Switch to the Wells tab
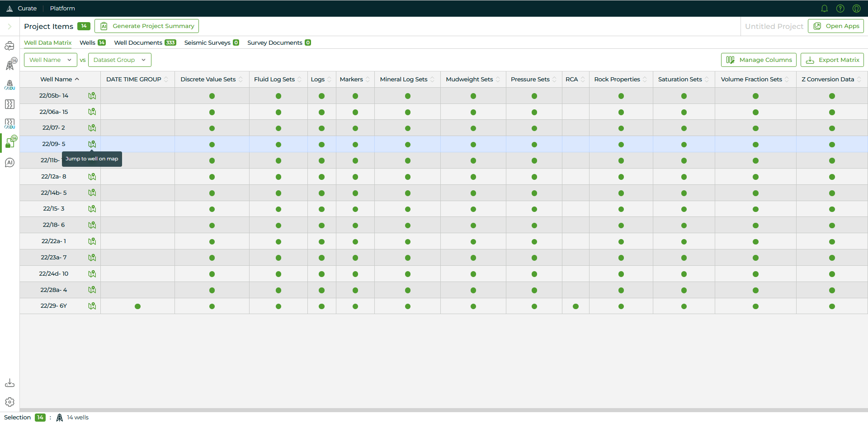868x423 pixels. tap(93, 43)
